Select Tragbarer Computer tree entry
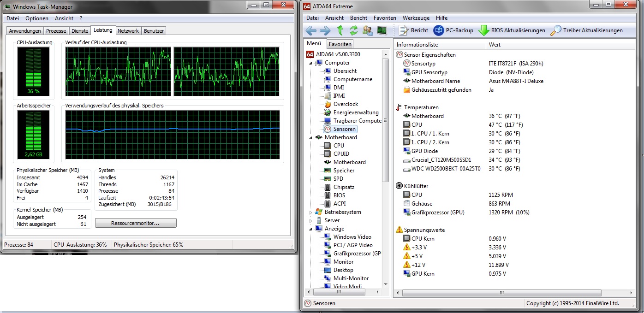Image resolution: width=644 pixels, height=313 pixels. tap(357, 121)
